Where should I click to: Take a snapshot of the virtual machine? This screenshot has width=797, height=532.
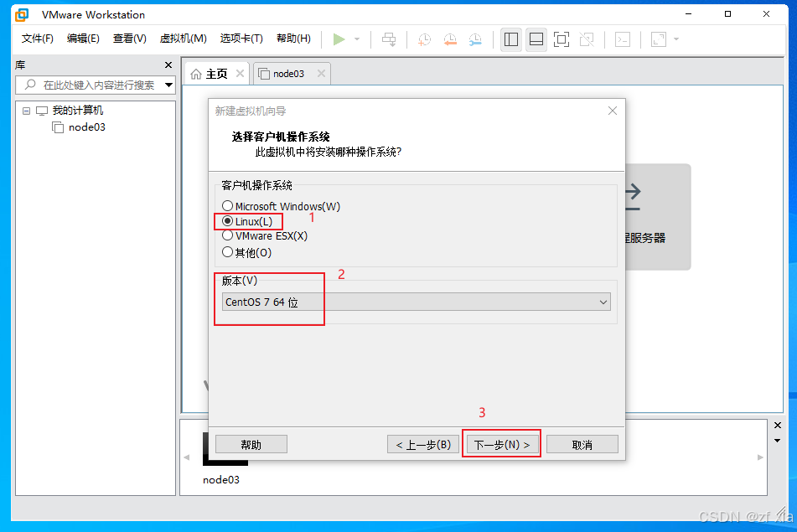pos(424,39)
